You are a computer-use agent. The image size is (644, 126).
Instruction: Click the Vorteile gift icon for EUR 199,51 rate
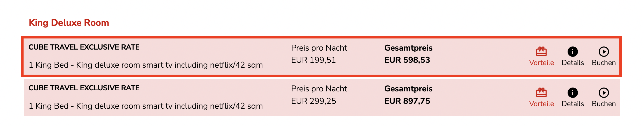coord(541,52)
